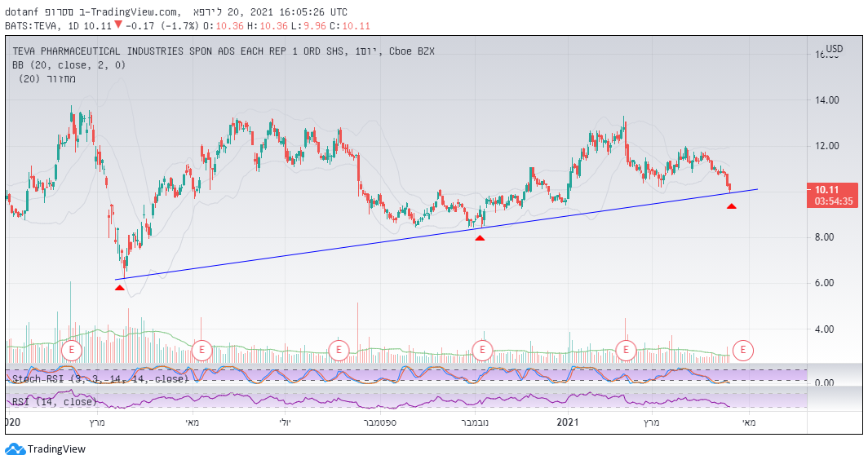Viewport: 868px width, 464px height.
Task: Click the TradingView cloud logo icon
Action: pos(15,449)
